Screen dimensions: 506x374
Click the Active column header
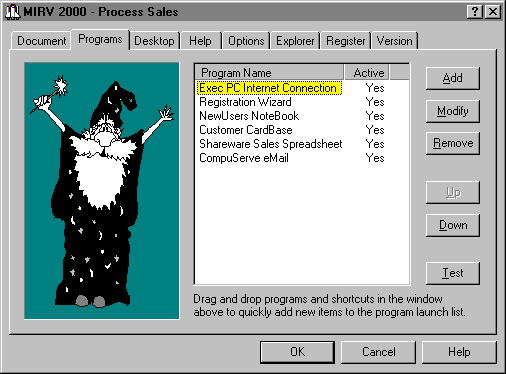pos(367,72)
